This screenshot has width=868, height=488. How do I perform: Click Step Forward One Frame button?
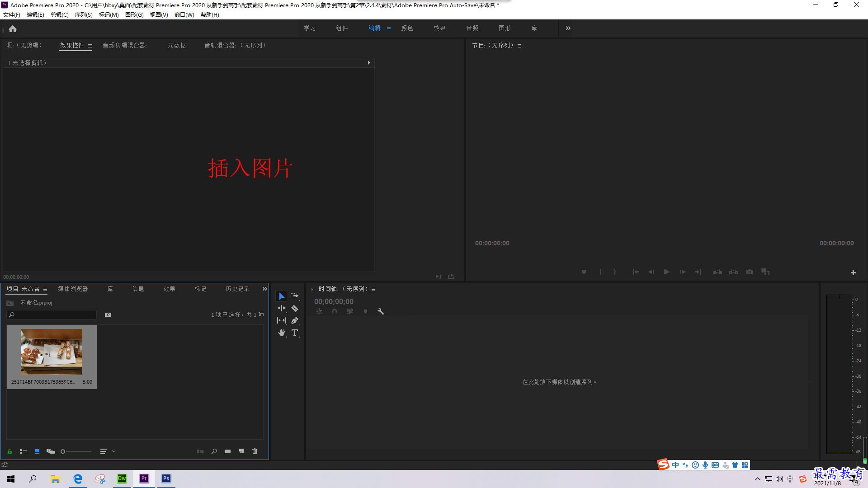(683, 272)
